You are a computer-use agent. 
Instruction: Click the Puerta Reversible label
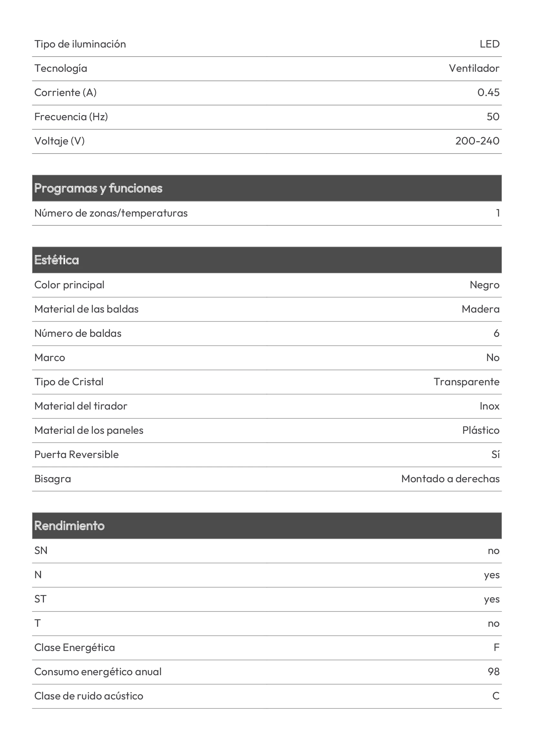coord(76,454)
